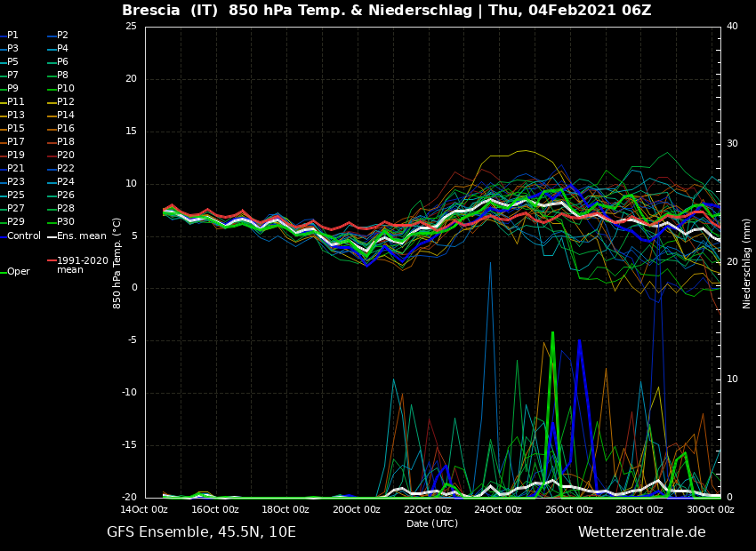Select the Ens. mean legend entry
Viewport: 756px width, 551px height.
(x=81, y=236)
